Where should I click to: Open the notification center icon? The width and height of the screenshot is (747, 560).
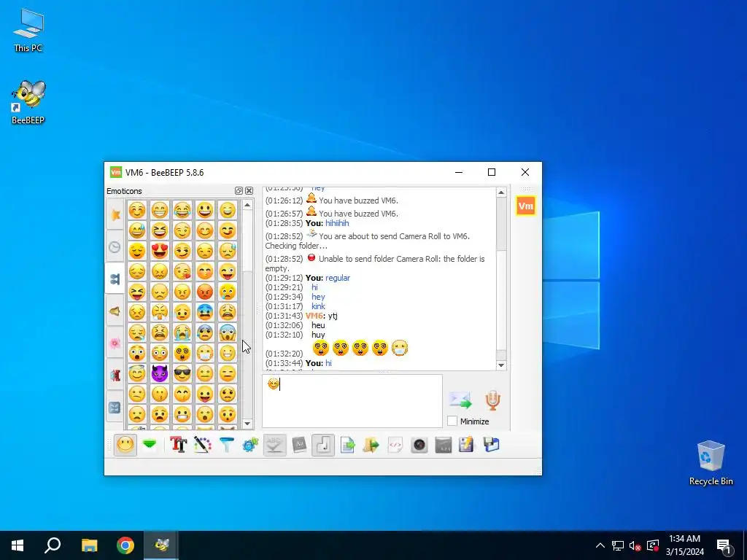[724, 545]
